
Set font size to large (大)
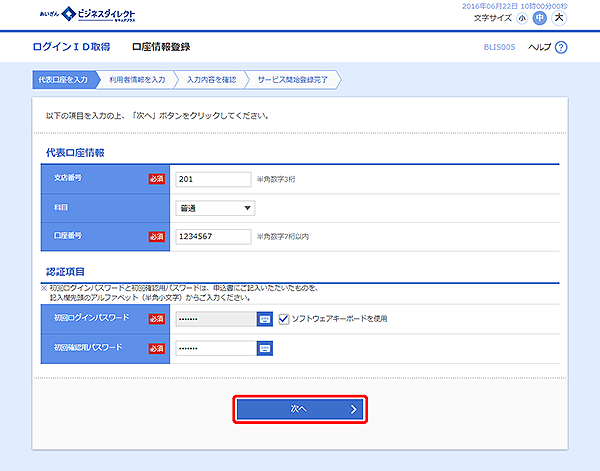(559, 18)
